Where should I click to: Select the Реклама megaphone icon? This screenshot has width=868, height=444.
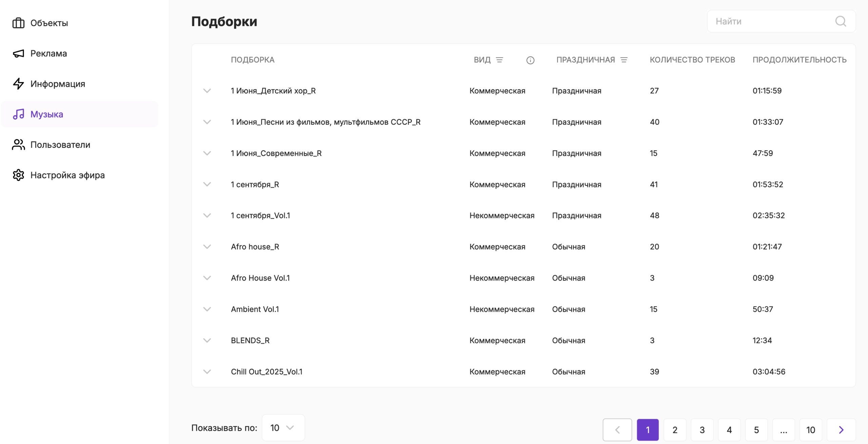tap(18, 53)
